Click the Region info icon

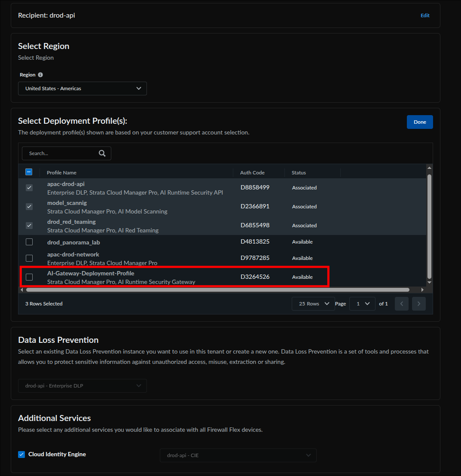40,75
